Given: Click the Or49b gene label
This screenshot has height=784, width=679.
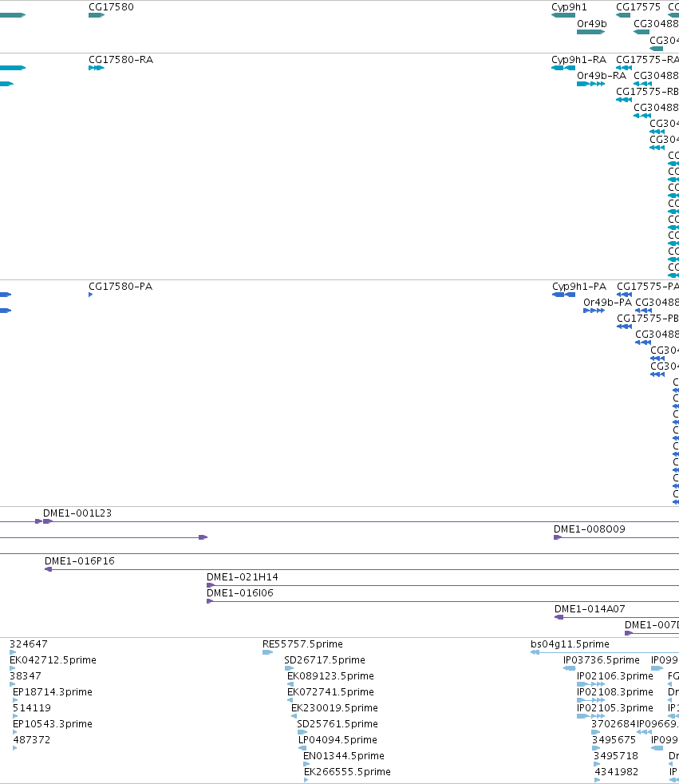Looking at the screenshot, I should [591, 23].
